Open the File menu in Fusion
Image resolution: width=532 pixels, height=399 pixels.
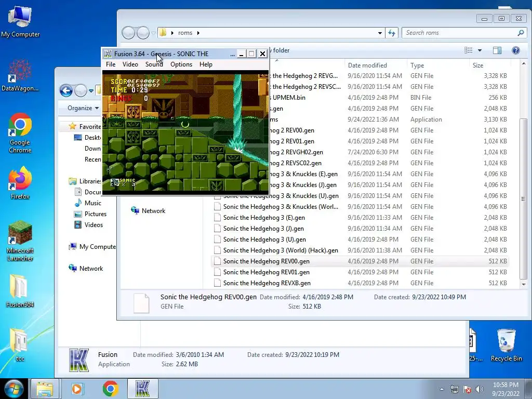pos(111,64)
